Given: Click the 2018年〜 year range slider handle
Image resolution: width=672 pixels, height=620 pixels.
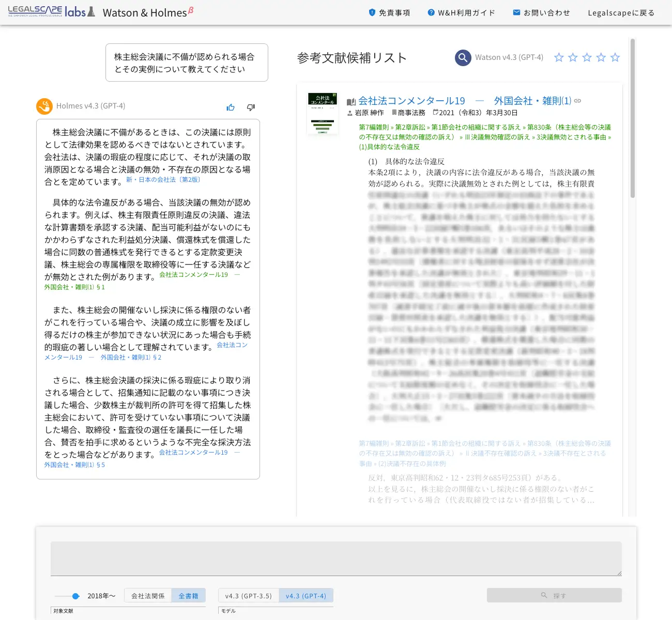Looking at the screenshot, I should point(75,596).
